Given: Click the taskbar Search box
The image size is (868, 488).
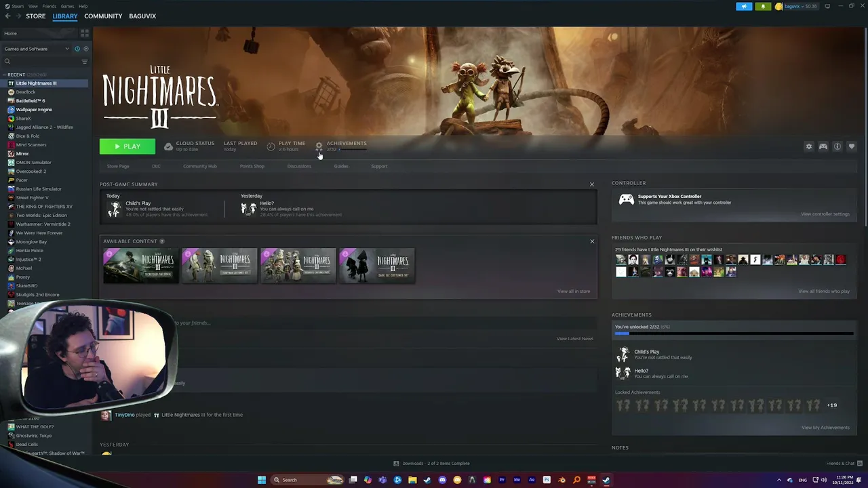Looking at the screenshot, I should click(x=307, y=480).
